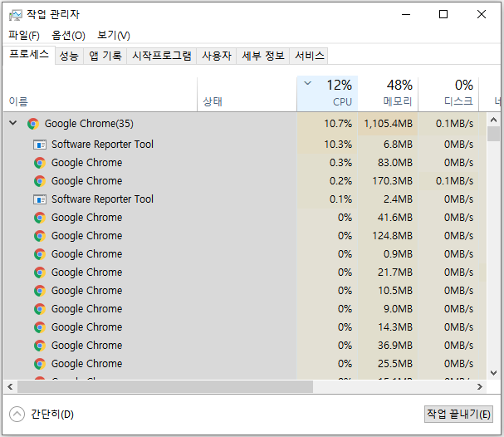Click Chrome icon of the 21.7MB process
This screenshot has width=504, height=437.
[x=40, y=273]
